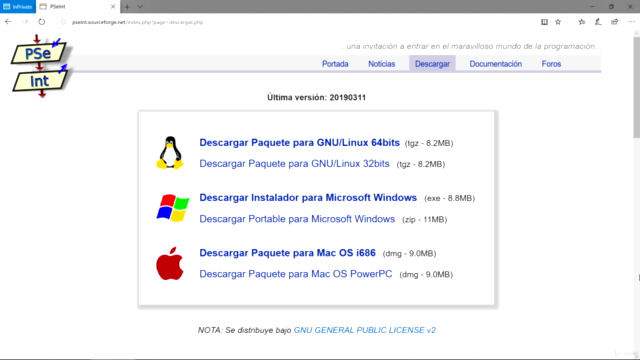The width and height of the screenshot is (640, 360).
Task: Add page to favorites star icon
Action: pyautogui.click(x=558, y=22)
